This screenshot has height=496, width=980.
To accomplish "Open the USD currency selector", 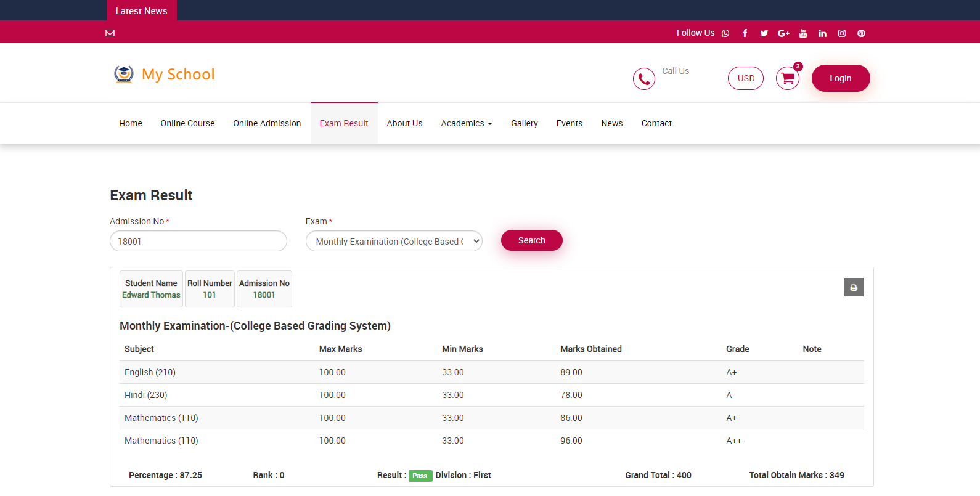I will click(745, 78).
